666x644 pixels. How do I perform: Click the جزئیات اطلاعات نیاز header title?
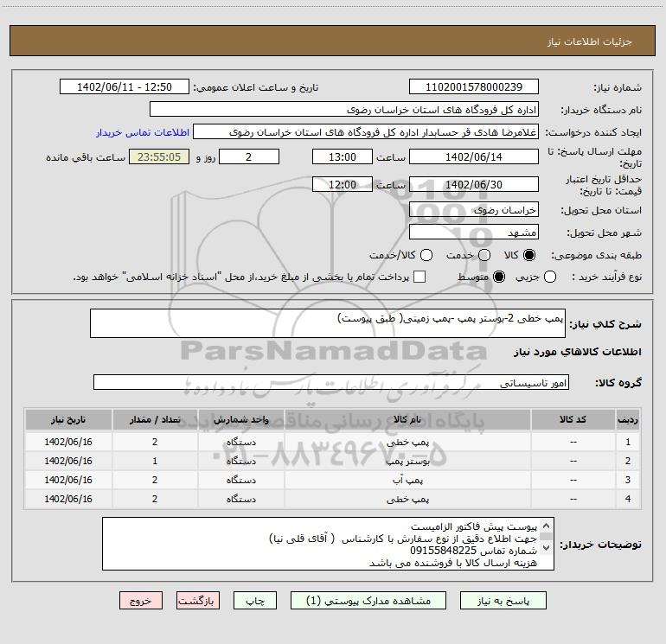590,41
